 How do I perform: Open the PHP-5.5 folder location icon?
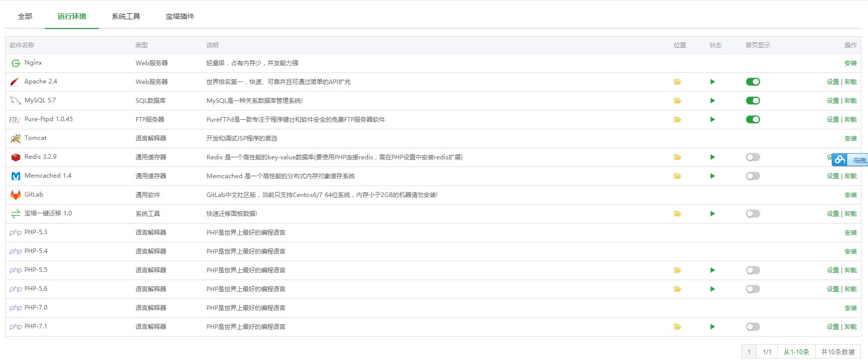coord(677,270)
